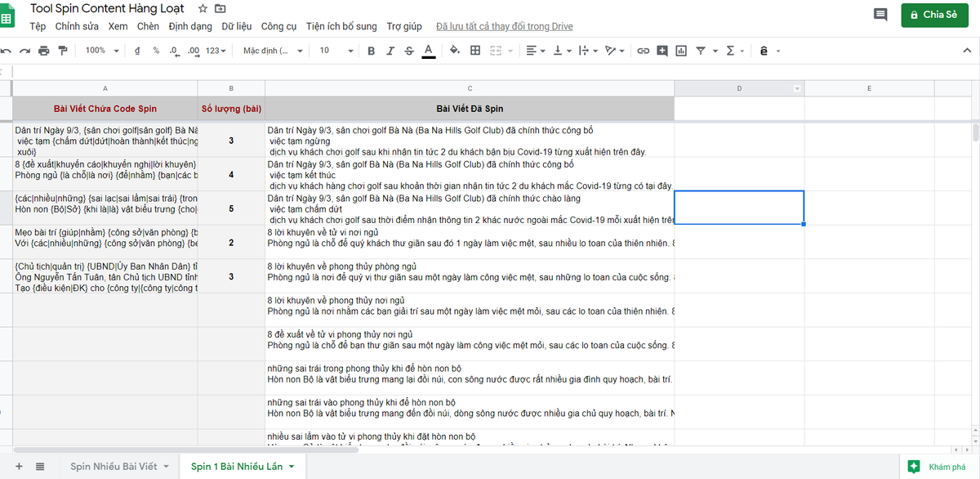
Task: Open the Tệp menu
Action: coord(38,26)
